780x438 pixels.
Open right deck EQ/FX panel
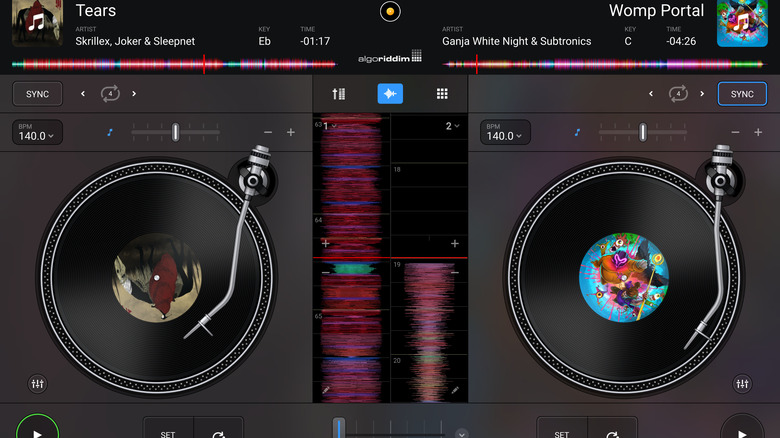click(742, 384)
